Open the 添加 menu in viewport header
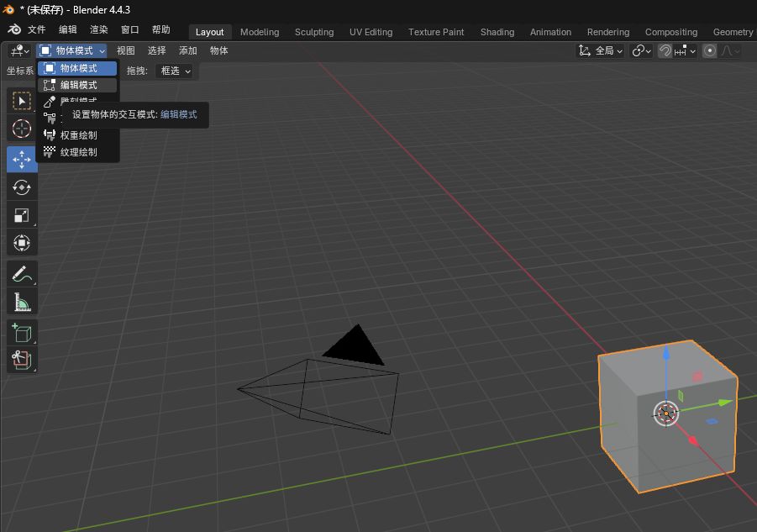This screenshot has height=532, width=757. click(187, 50)
